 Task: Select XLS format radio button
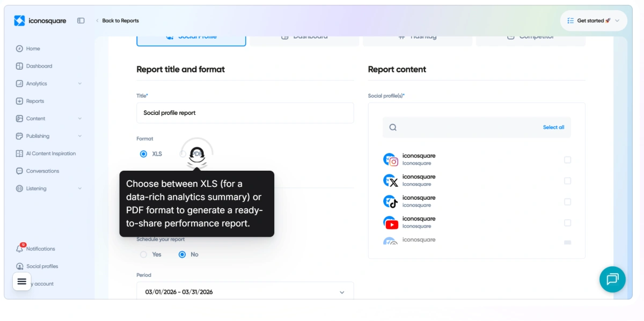143,154
